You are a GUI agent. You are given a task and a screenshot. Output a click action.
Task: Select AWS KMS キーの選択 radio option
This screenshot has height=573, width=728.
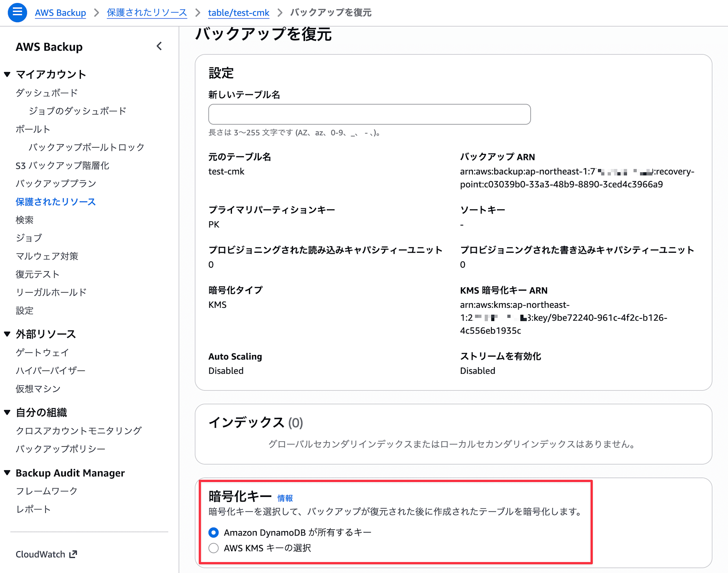pos(214,548)
